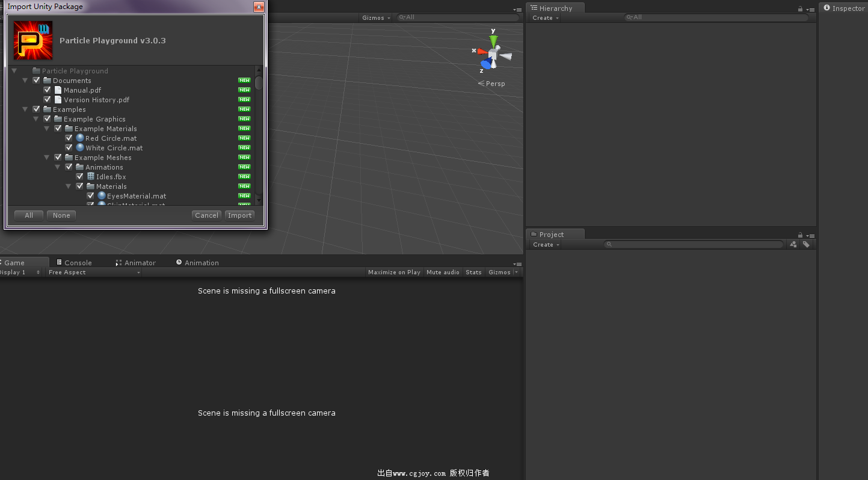Open the Scene view panel options menu icon
This screenshot has height=480, width=868.
[517, 10]
